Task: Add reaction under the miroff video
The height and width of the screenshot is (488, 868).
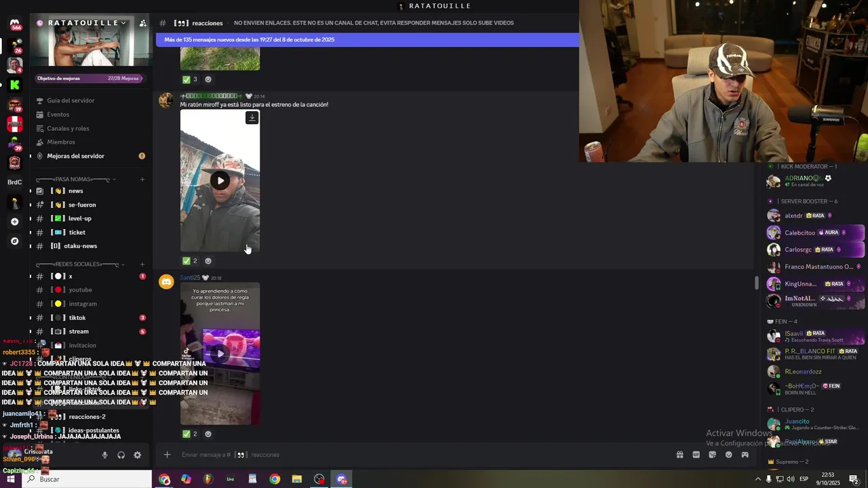Action: (x=208, y=261)
